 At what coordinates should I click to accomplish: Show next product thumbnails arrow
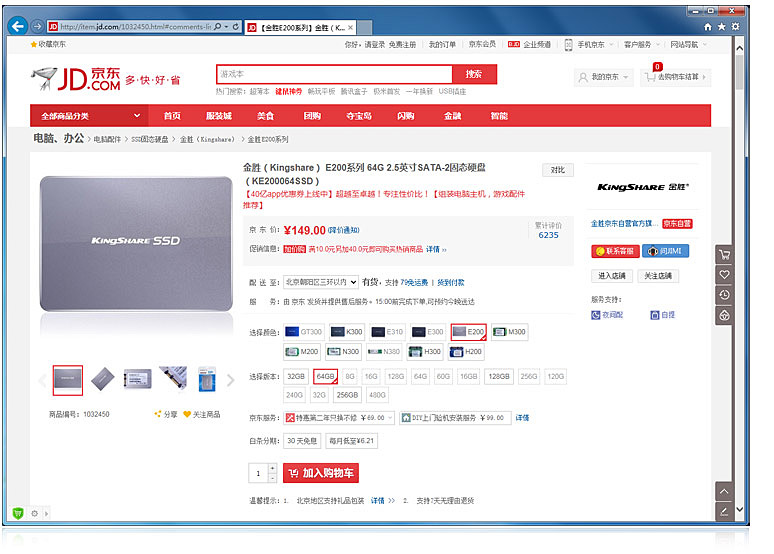pos(230,380)
